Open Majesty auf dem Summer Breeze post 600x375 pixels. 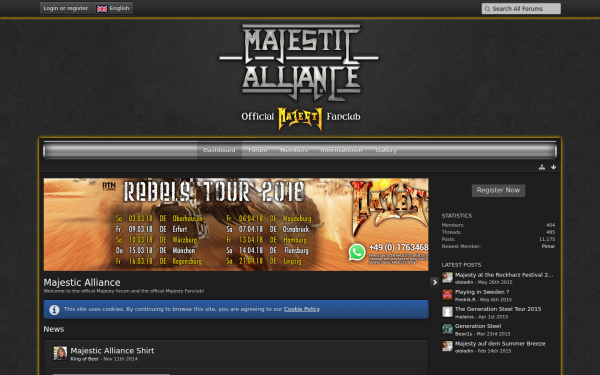click(x=500, y=343)
